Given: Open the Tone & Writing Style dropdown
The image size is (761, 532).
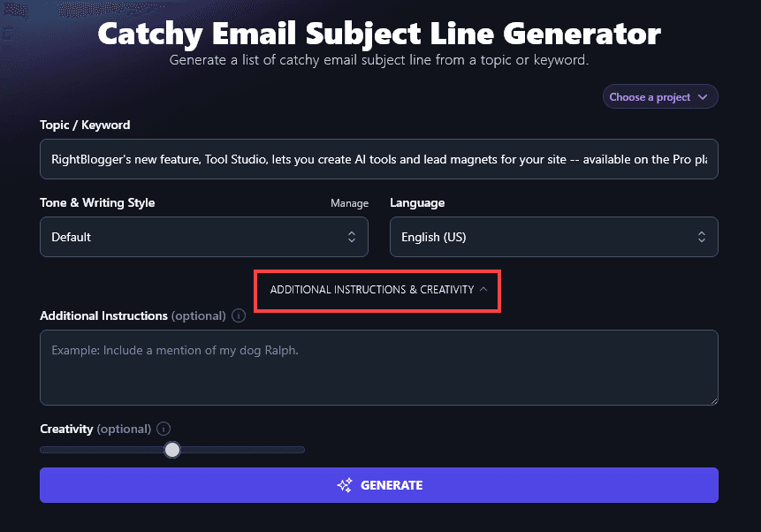Looking at the screenshot, I should tap(203, 237).
